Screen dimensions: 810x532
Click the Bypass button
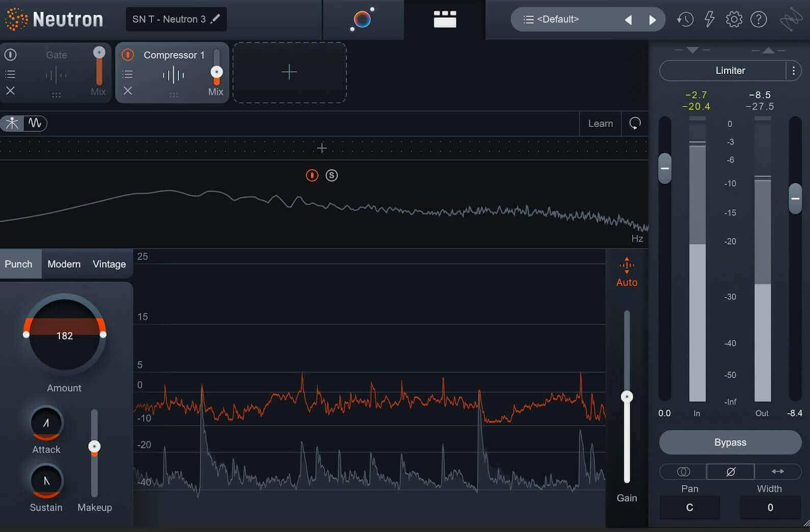click(730, 442)
